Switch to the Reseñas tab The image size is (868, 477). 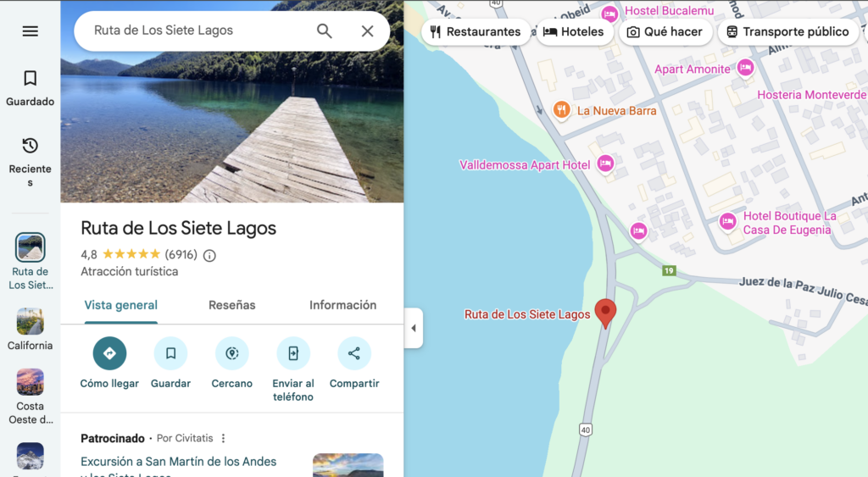tap(232, 305)
